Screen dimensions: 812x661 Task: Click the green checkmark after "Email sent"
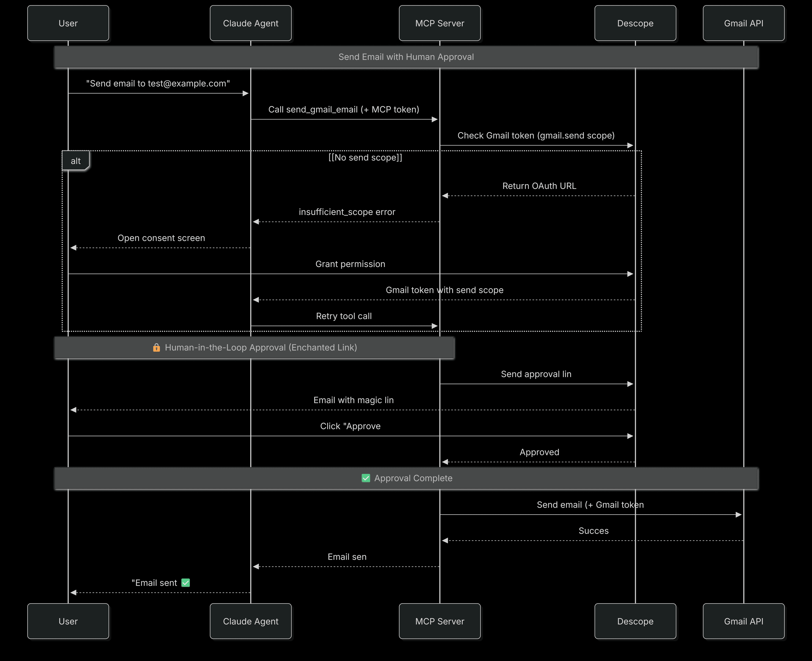click(x=185, y=583)
